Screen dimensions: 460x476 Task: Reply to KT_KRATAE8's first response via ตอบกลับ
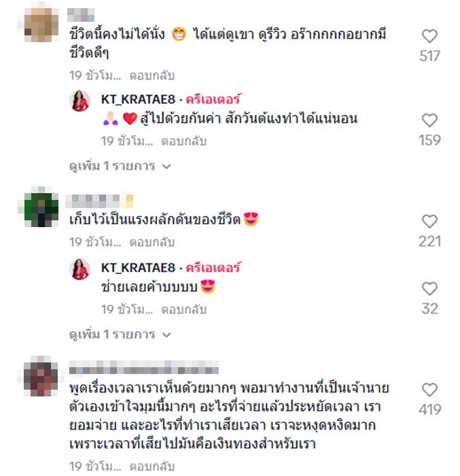184,141
